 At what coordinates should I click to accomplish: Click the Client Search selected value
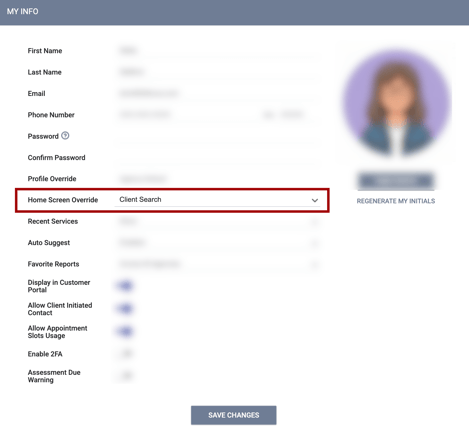[x=140, y=199]
